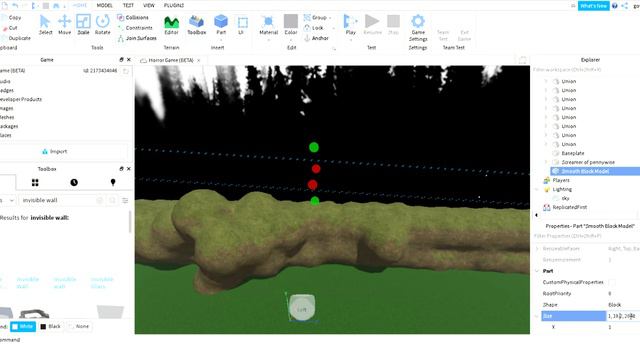This screenshot has height=360, width=640.
Task: Select the Sky item under Lighting
Action: coord(565,198)
